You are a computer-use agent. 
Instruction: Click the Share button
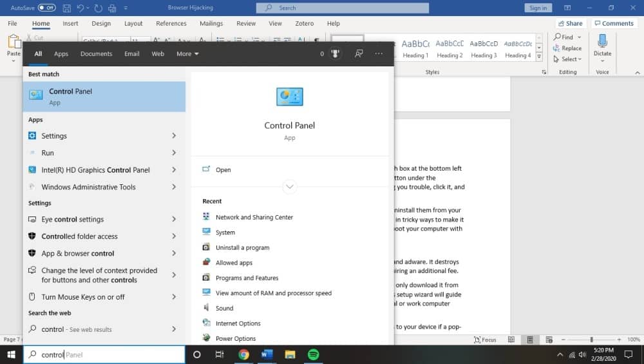click(570, 23)
